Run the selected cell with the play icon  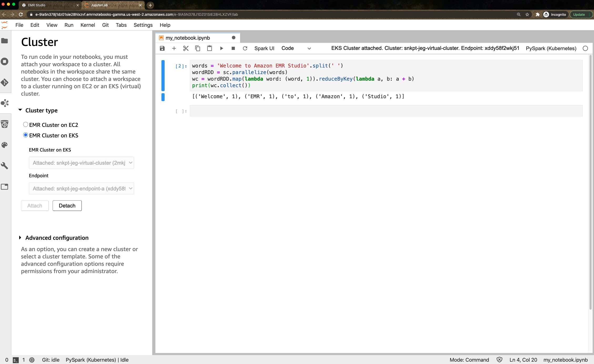pyautogui.click(x=221, y=48)
